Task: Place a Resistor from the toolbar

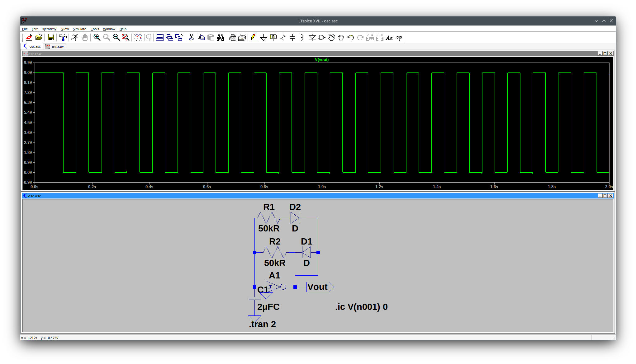Action: [283, 38]
